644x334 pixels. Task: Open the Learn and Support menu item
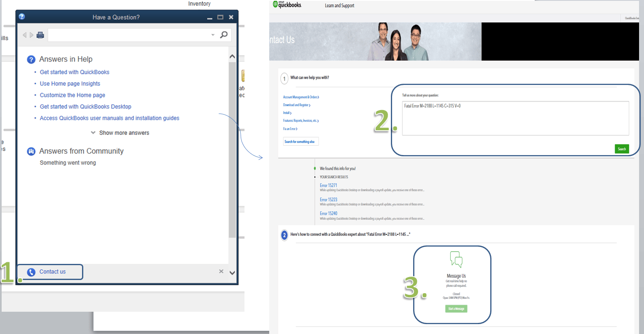(339, 6)
